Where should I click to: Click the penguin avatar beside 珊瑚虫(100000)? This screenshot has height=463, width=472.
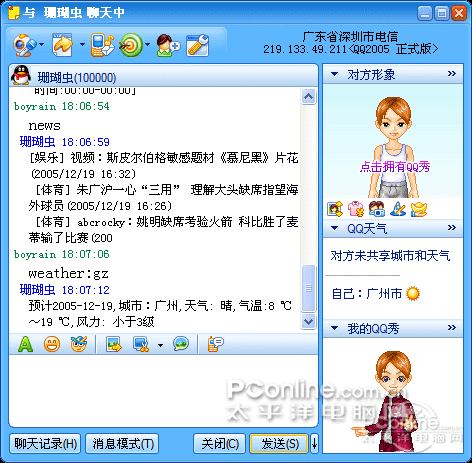[x=21, y=75]
